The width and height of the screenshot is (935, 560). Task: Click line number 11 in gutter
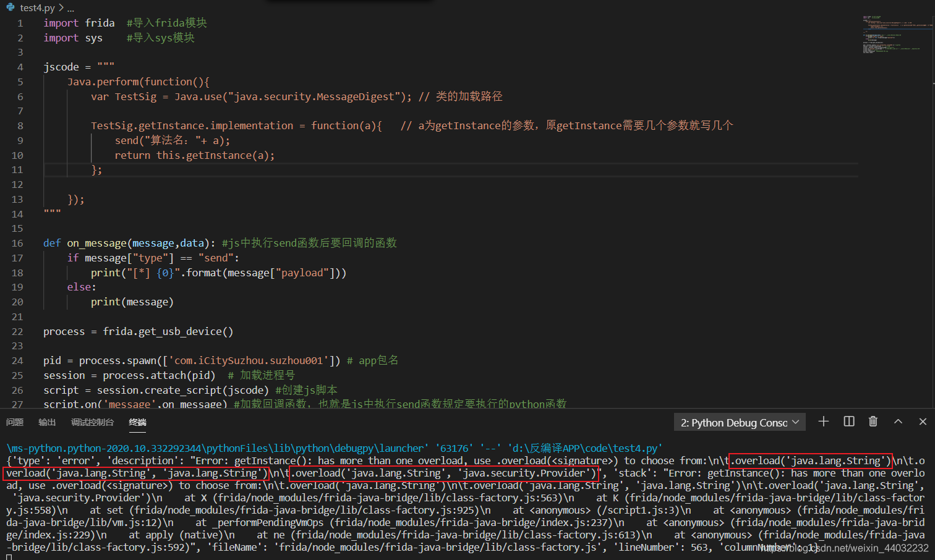click(17, 170)
